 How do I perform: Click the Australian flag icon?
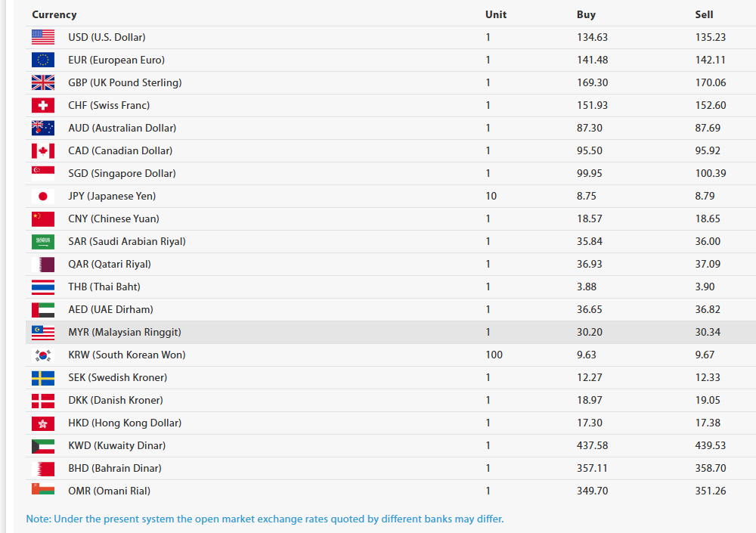coord(43,128)
